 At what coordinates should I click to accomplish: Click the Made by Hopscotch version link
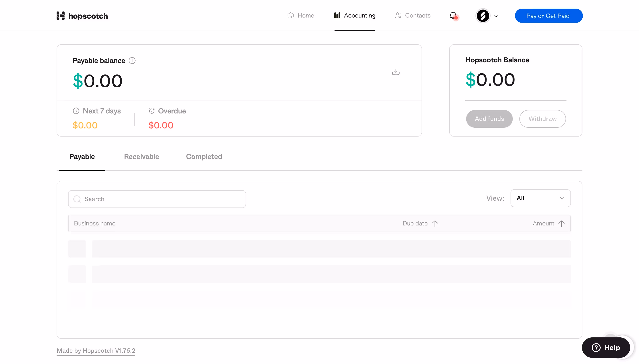point(96,350)
